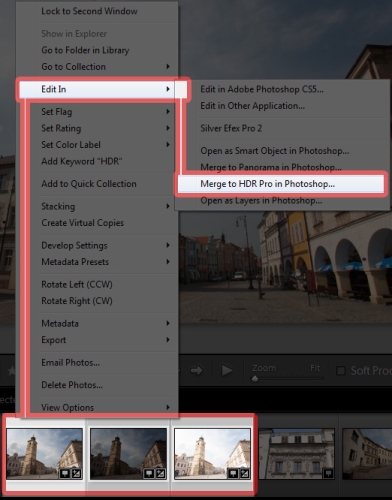Select Merge to HDR Pro in Photoshop...

(x=281, y=184)
